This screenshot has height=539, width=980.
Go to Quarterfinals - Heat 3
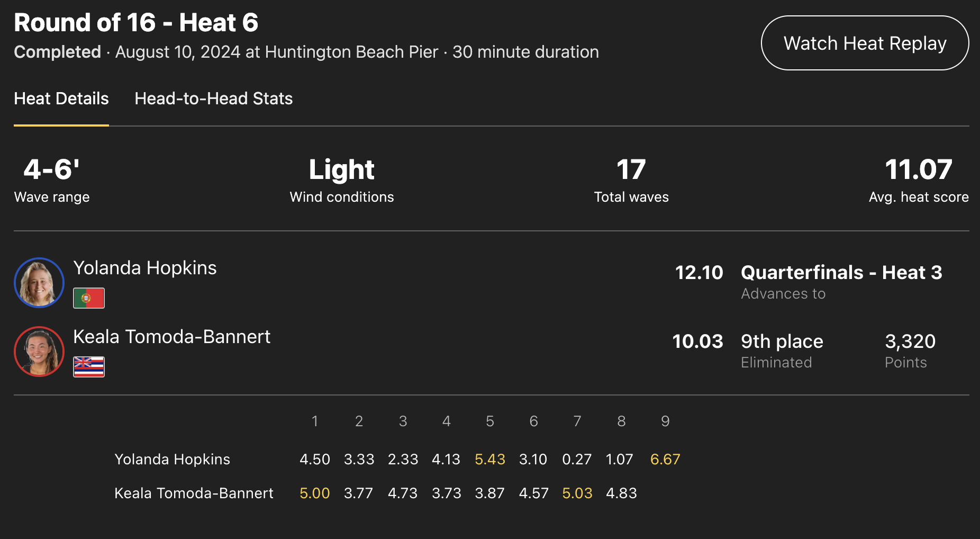click(841, 273)
